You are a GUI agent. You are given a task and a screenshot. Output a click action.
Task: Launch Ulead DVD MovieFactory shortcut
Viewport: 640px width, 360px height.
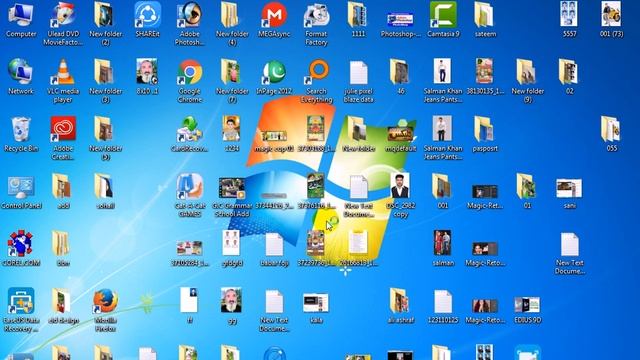point(63,24)
